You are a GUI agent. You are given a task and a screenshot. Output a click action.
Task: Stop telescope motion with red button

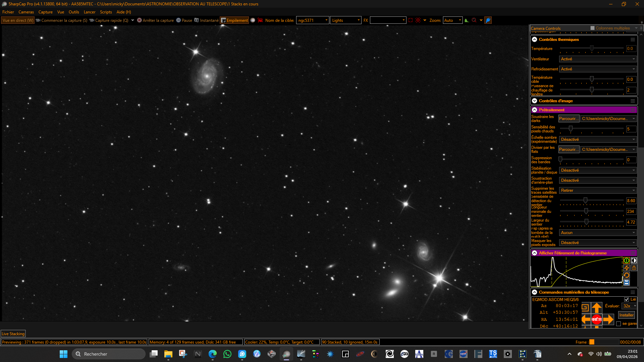596,319
